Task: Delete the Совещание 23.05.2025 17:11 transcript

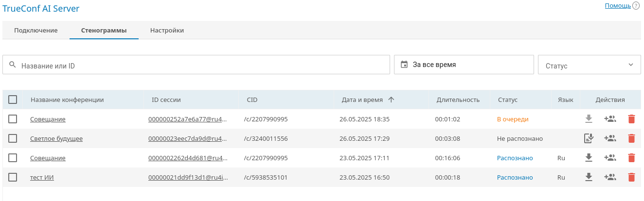Action: (631, 158)
